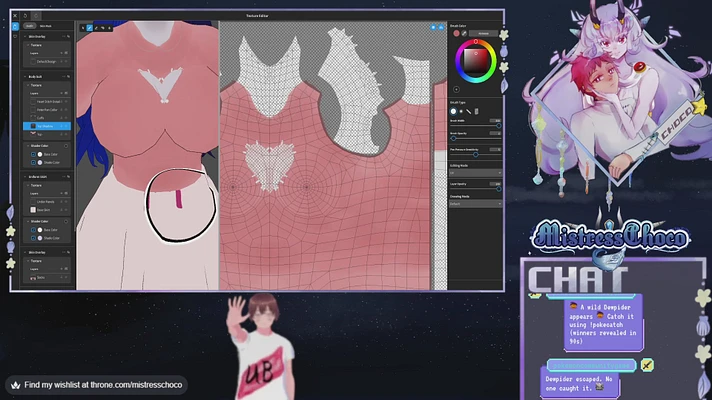
Task: Select the DefaultDesign layer
Action: coord(46,61)
